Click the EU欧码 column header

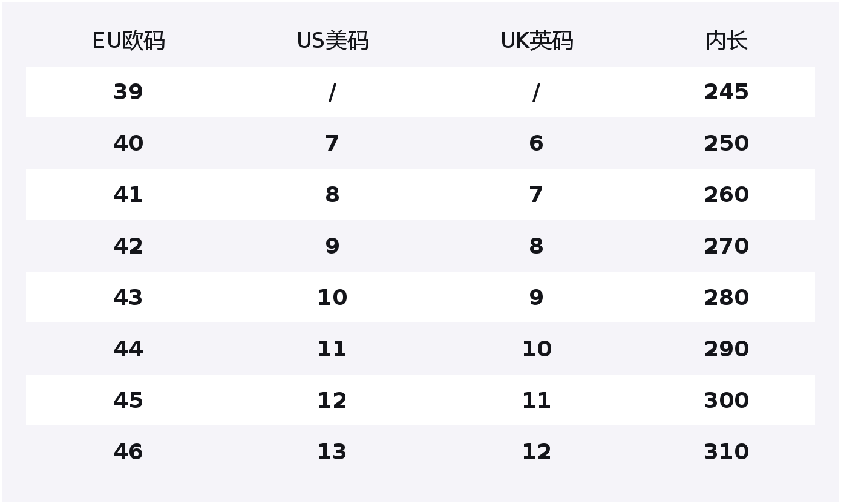click(x=128, y=41)
